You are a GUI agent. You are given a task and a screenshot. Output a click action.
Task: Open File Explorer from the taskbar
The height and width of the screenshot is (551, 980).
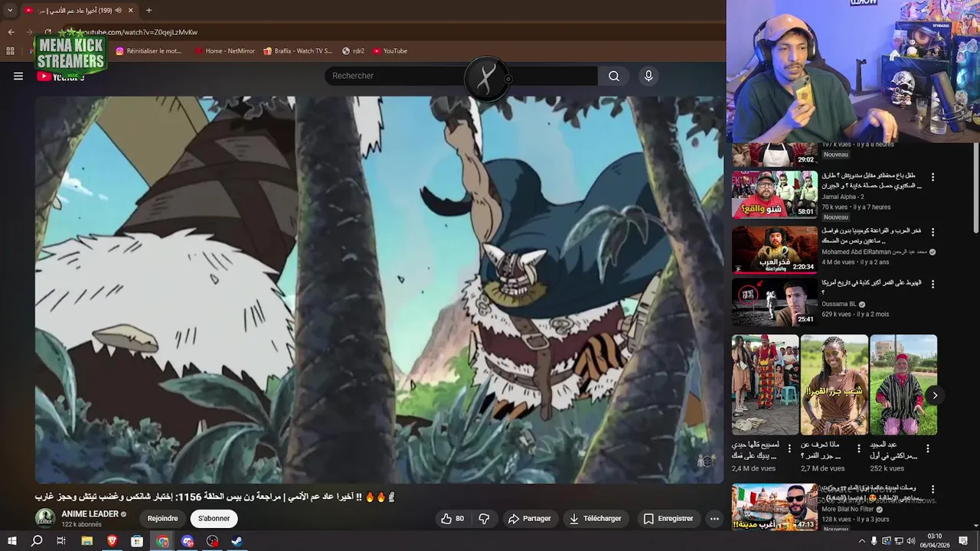[87, 541]
